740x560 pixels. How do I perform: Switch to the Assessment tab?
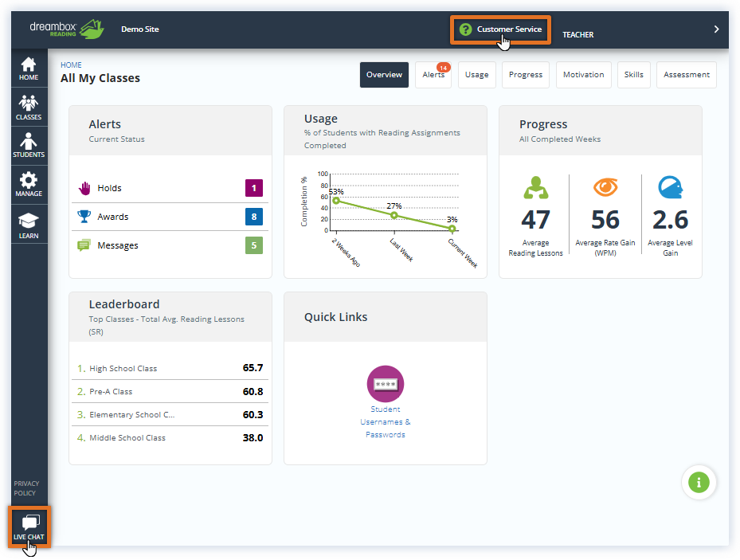pos(686,75)
